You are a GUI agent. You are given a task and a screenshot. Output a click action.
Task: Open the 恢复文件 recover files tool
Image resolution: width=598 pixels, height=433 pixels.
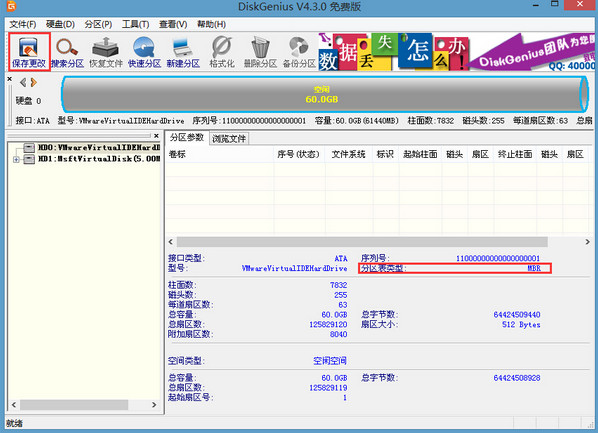pyautogui.click(x=106, y=52)
